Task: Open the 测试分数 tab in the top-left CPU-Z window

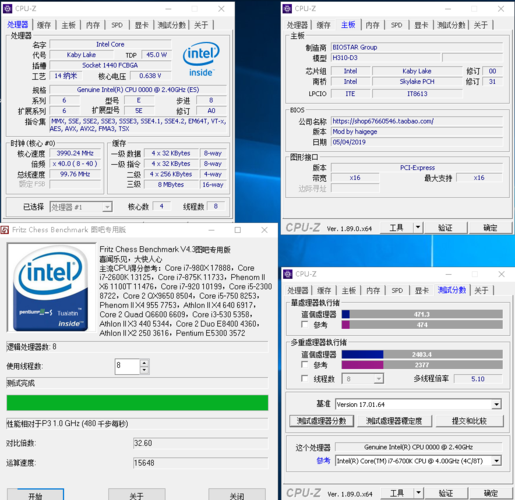Action: tap(171, 25)
